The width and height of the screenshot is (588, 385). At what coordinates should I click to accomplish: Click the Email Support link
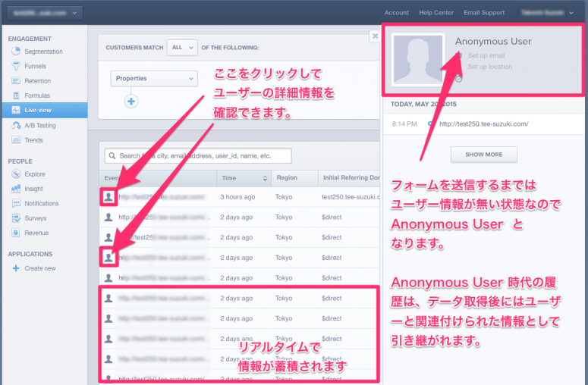point(484,13)
